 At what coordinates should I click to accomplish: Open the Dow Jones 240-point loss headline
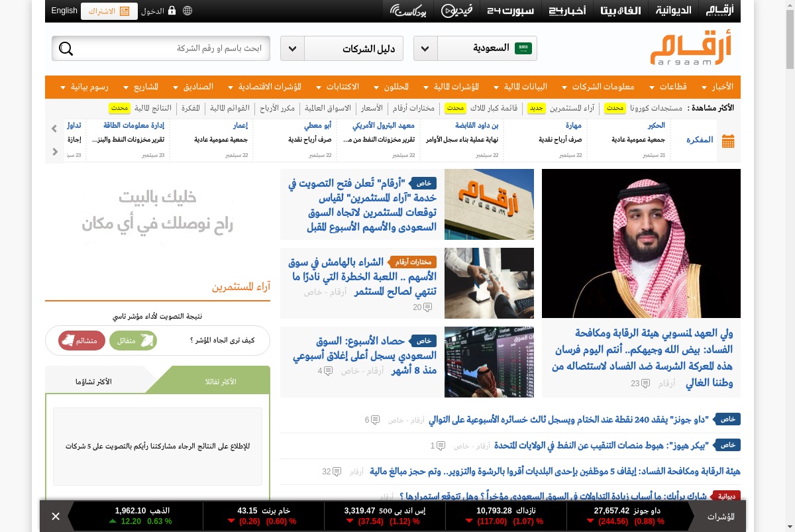(568, 419)
